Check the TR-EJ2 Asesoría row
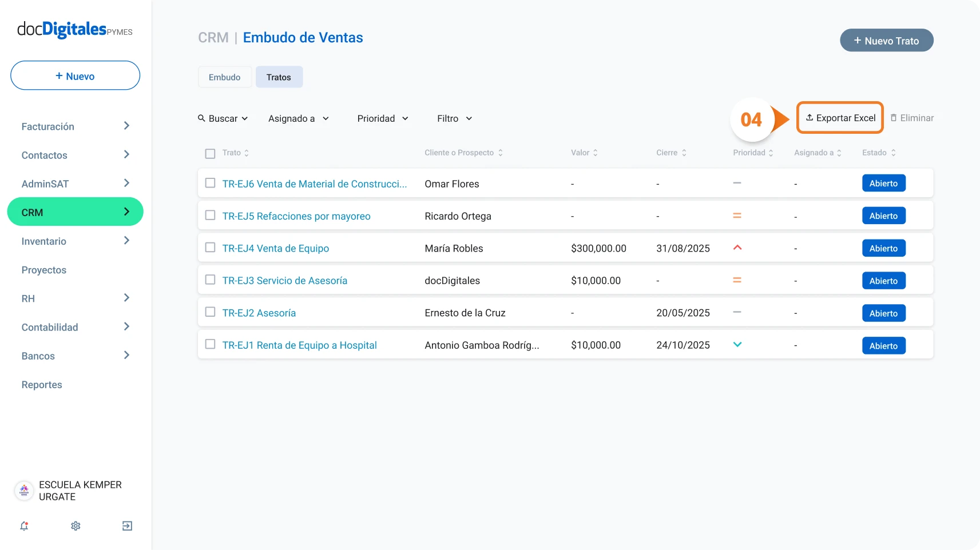The image size is (980, 550). click(x=210, y=312)
